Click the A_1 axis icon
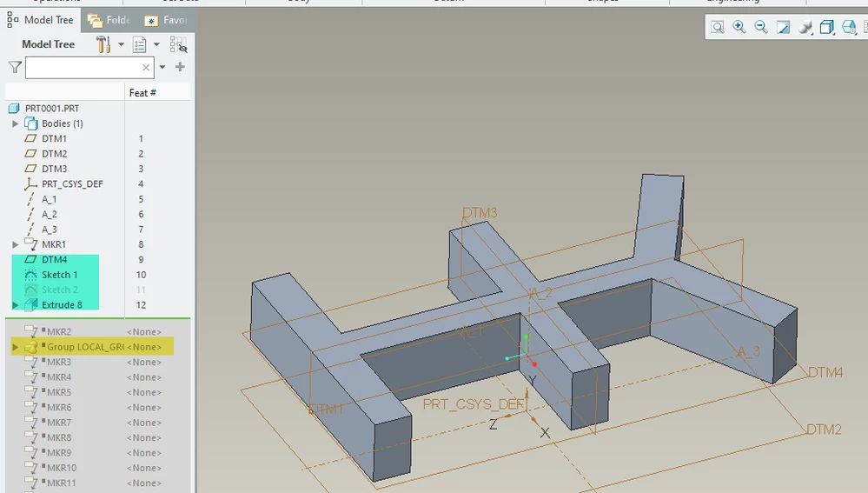Screen dimensions: 868x493 31,199
